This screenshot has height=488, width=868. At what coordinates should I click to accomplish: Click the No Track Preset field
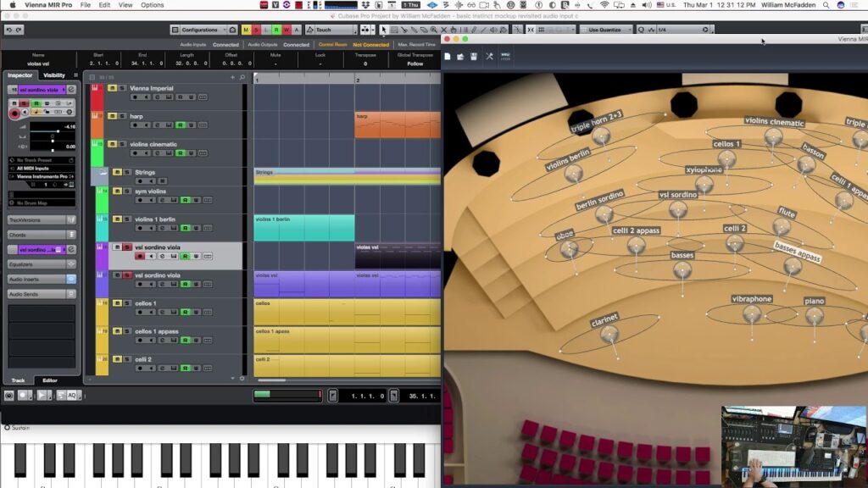[x=42, y=160]
